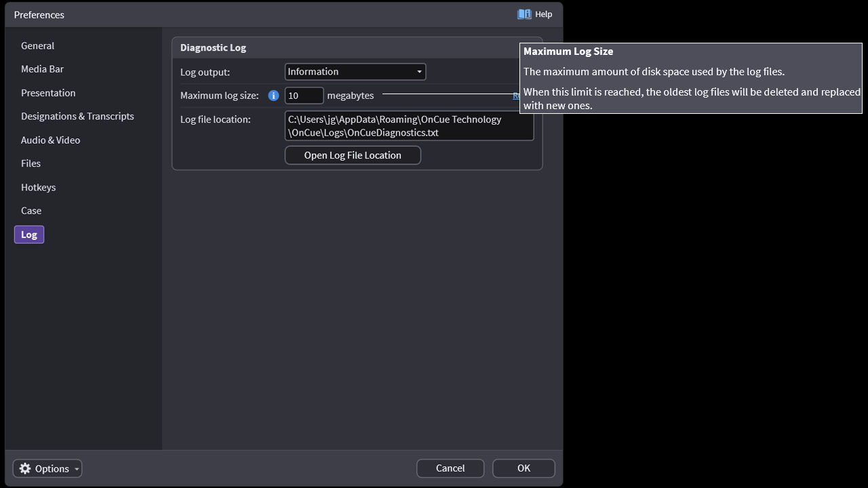Click the Maximum log size megabytes field
Image resolution: width=868 pixels, height=488 pixels.
304,96
